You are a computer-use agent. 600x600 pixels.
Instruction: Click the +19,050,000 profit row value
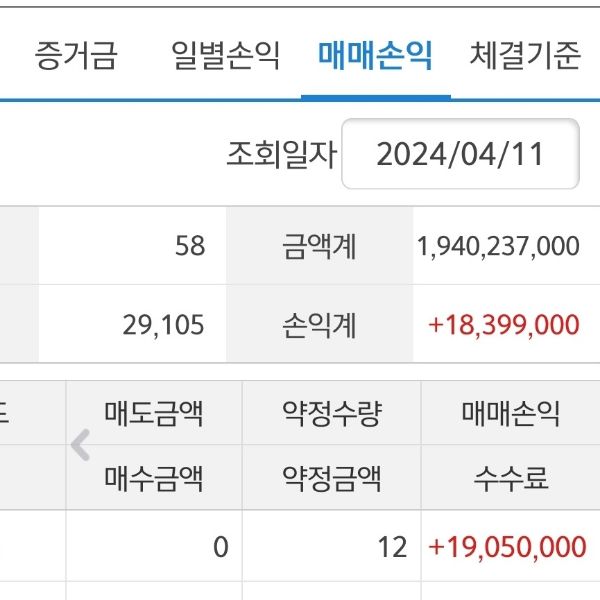coord(507,546)
